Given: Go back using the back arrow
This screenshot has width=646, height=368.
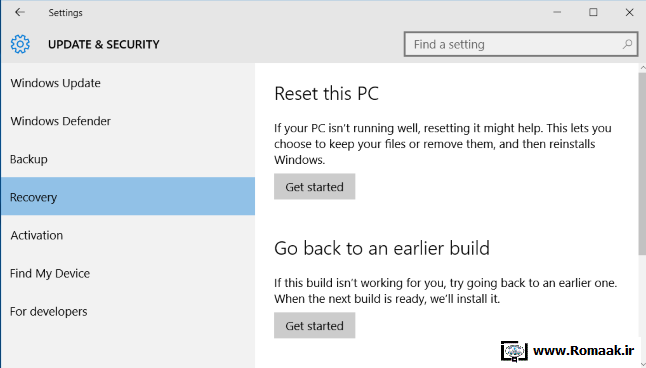Looking at the screenshot, I should point(19,12).
